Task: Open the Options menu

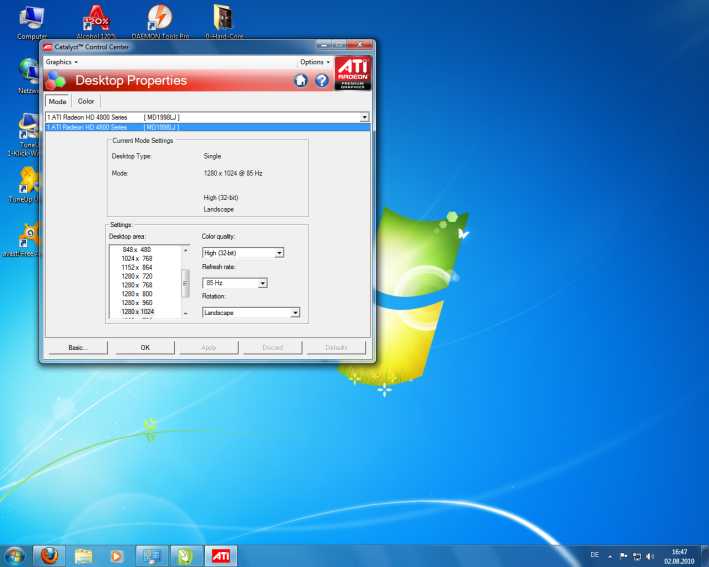Action: point(315,62)
